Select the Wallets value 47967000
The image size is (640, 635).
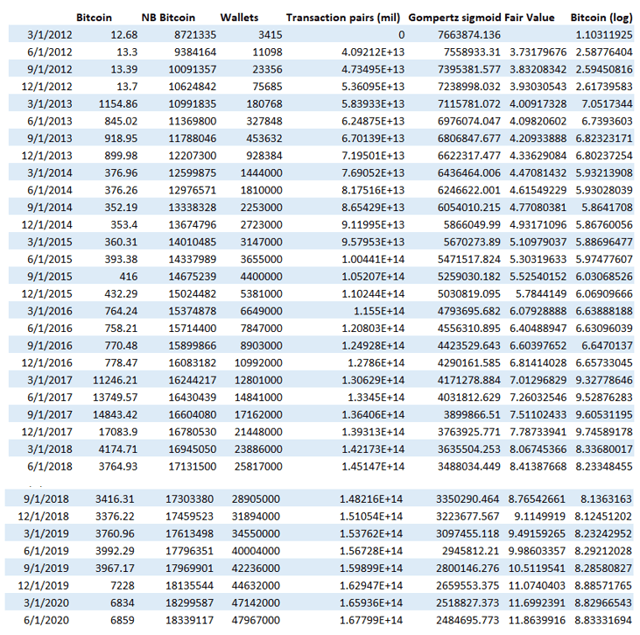[x=256, y=620]
